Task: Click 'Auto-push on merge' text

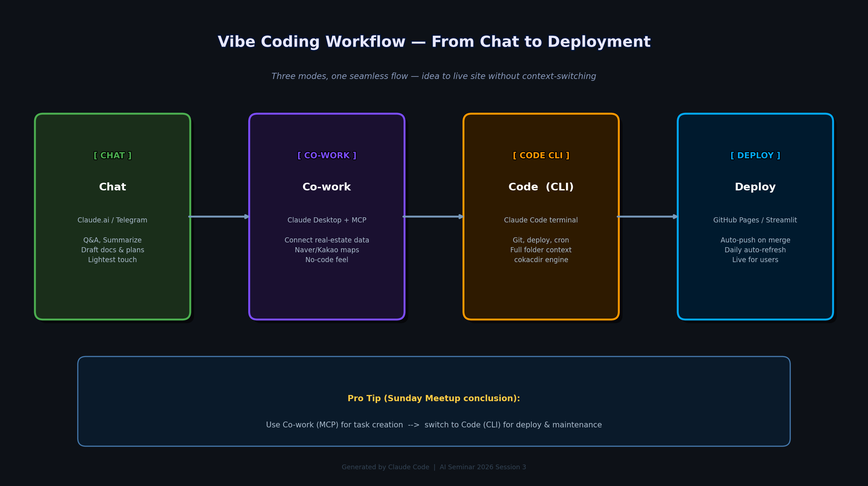Action: 756,240
